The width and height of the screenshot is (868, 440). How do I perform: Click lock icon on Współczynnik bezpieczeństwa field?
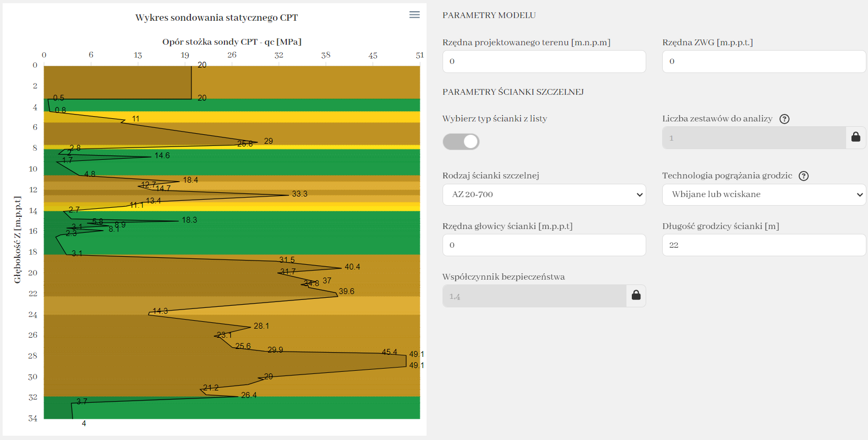tap(636, 296)
